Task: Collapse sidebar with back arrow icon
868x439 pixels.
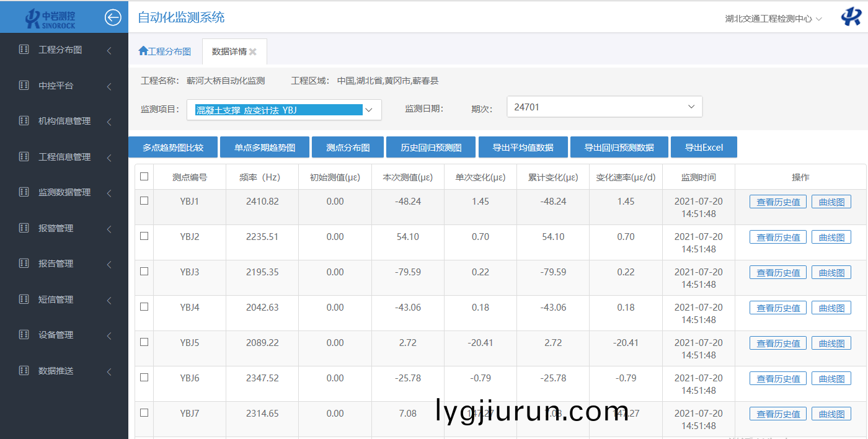Action: [113, 17]
